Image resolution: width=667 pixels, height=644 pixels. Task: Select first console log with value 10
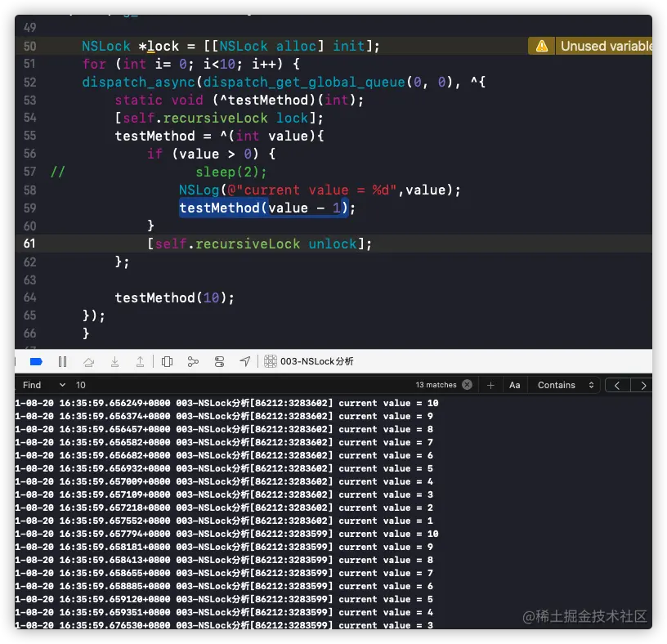click(x=226, y=403)
